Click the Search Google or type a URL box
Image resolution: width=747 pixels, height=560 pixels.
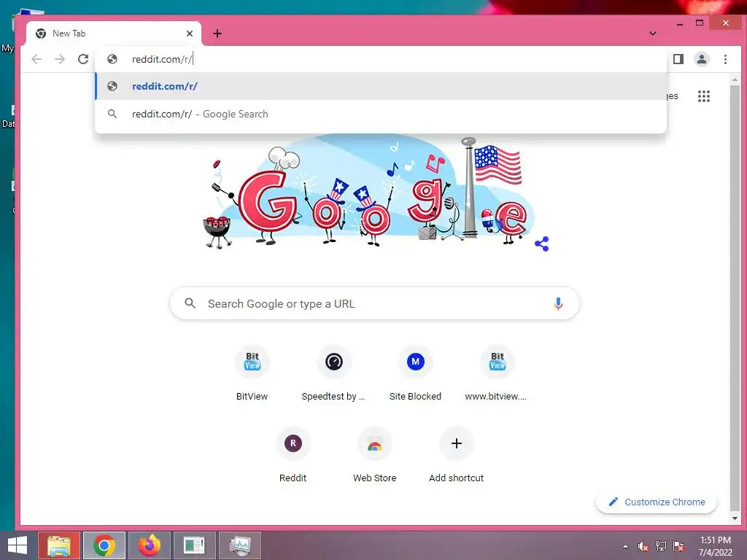(x=374, y=303)
